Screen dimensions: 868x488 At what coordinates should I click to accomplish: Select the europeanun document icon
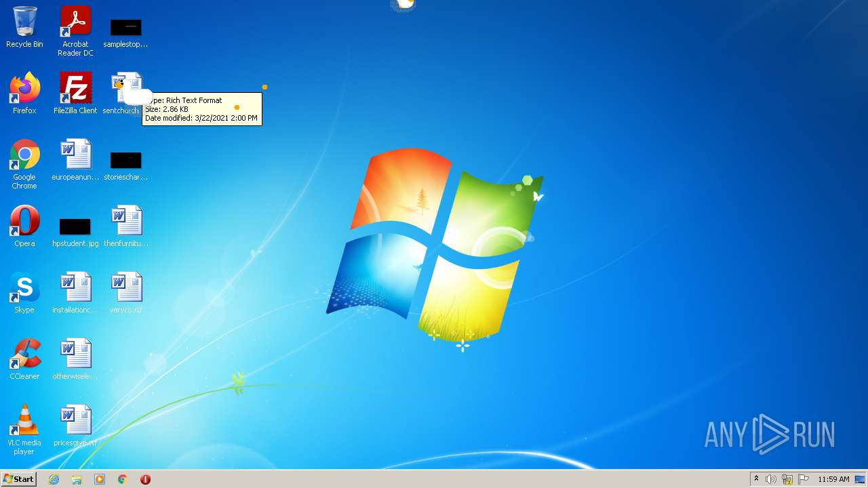coord(75,160)
